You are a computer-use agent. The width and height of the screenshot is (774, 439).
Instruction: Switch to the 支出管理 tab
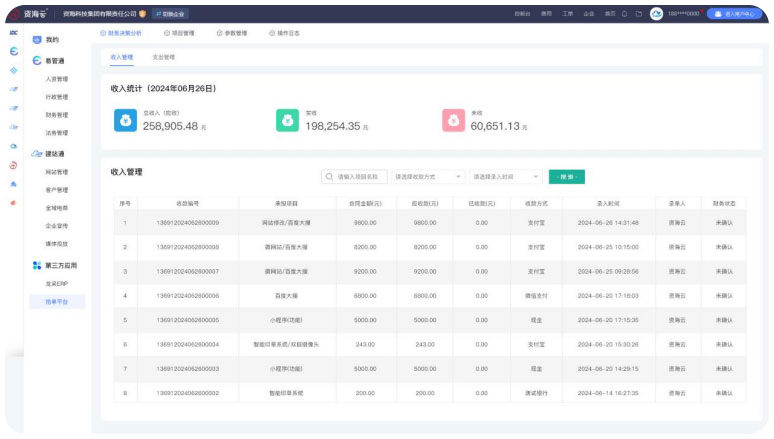(x=163, y=57)
